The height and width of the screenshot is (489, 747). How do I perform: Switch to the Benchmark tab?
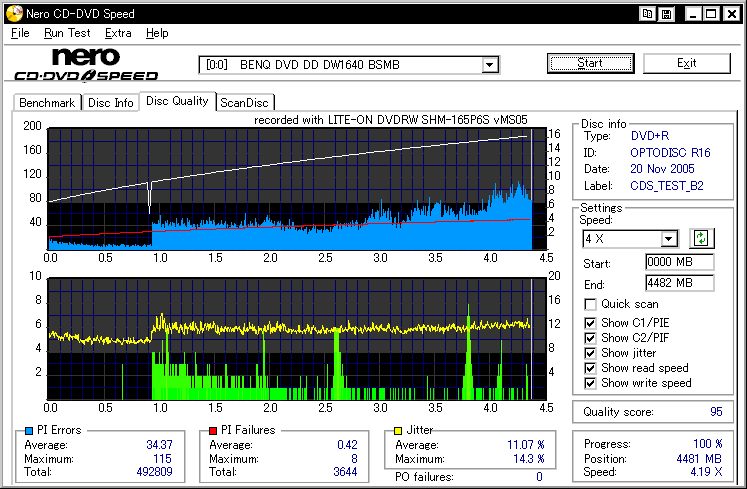(47, 102)
